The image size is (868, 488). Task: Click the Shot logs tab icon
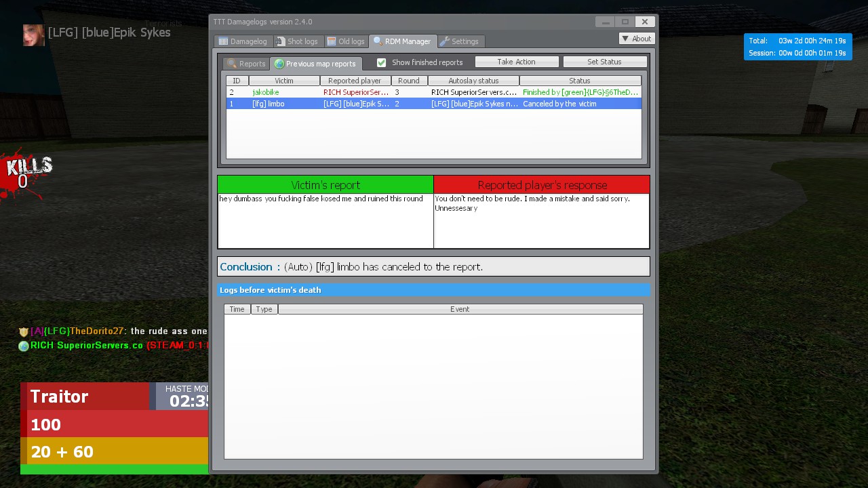[x=280, y=41]
